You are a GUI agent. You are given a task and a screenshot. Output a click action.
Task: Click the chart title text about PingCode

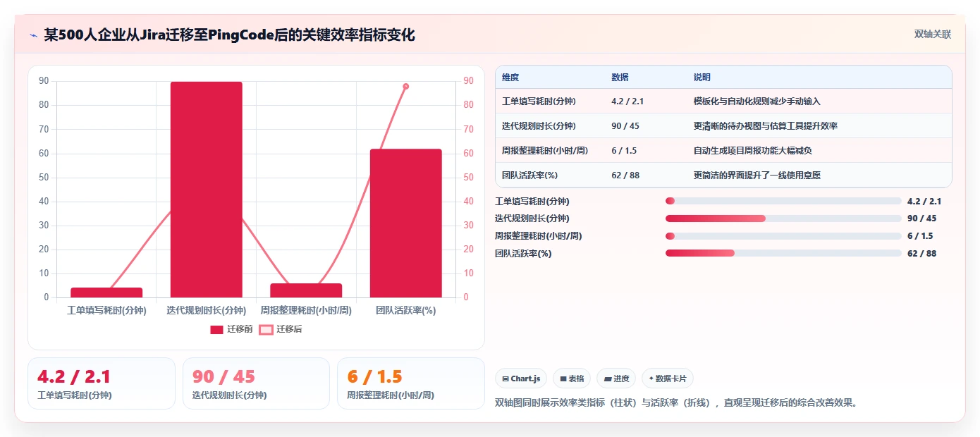tap(230, 35)
